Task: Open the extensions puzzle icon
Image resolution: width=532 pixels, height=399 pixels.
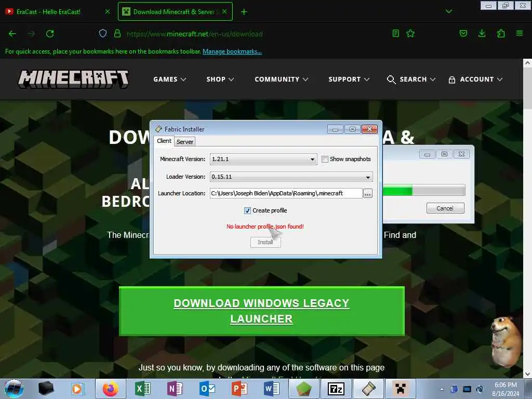Action: [501, 33]
